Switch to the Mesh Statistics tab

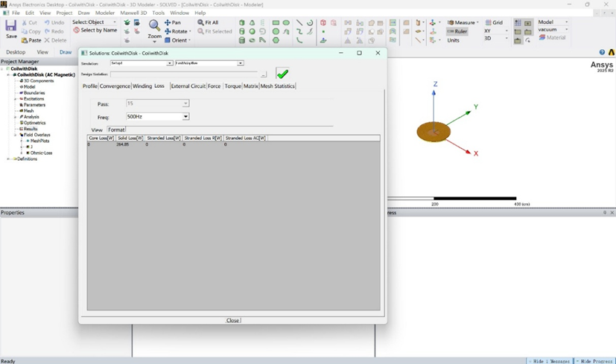(x=277, y=86)
